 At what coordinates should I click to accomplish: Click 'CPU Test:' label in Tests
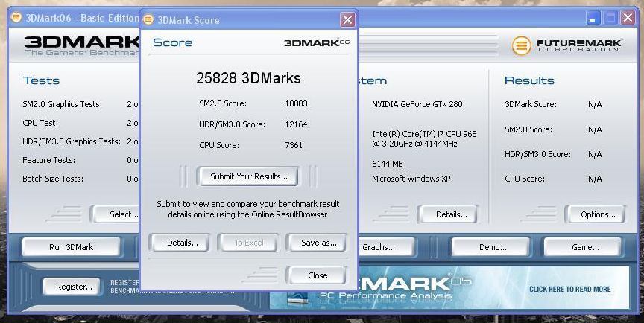pyautogui.click(x=40, y=123)
